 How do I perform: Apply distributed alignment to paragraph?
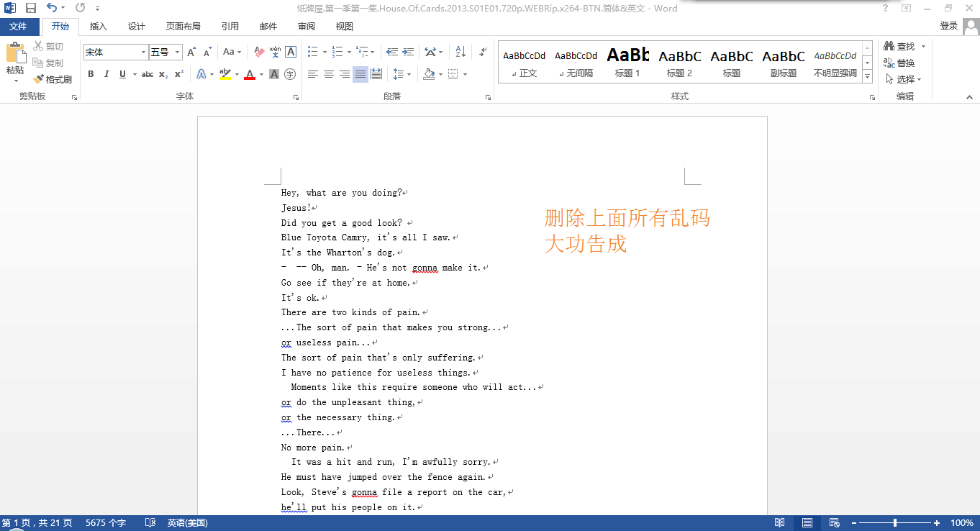[x=376, y=74]
